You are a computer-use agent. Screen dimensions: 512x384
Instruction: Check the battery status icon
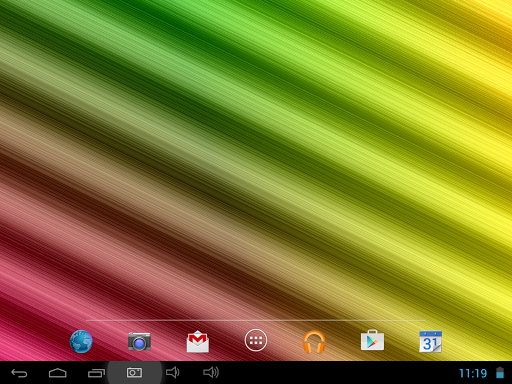click(x=500, y=373)
